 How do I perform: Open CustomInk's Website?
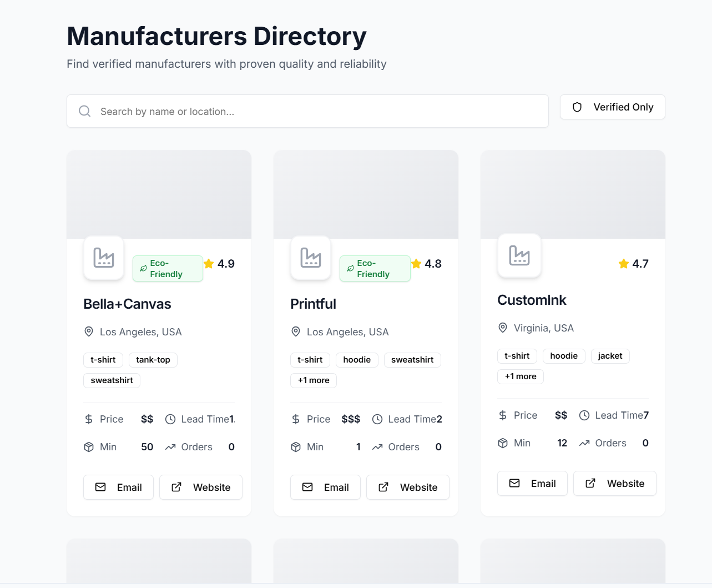614,483
